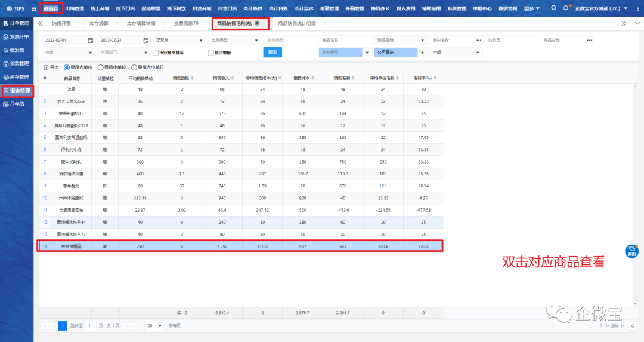Tick the 显示重量 checkbox
This screenshot has width=644, height=342.
(x=210, y=53)
